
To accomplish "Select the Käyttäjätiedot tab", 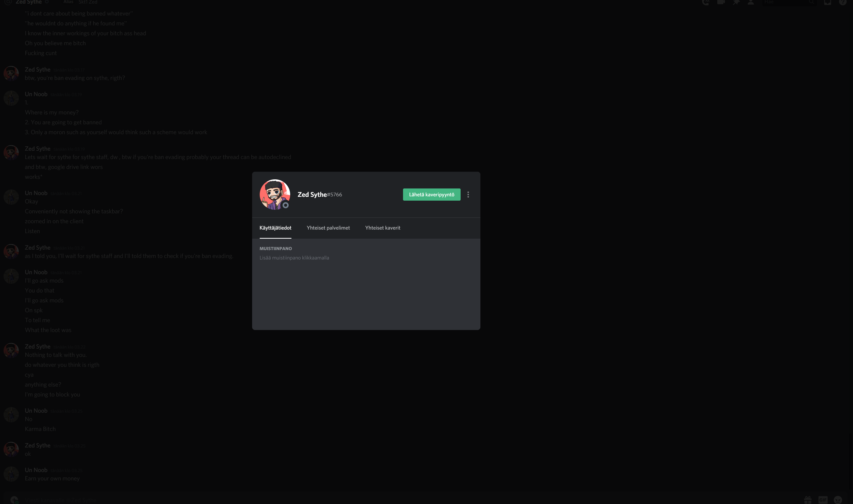I will coord(275,228).
